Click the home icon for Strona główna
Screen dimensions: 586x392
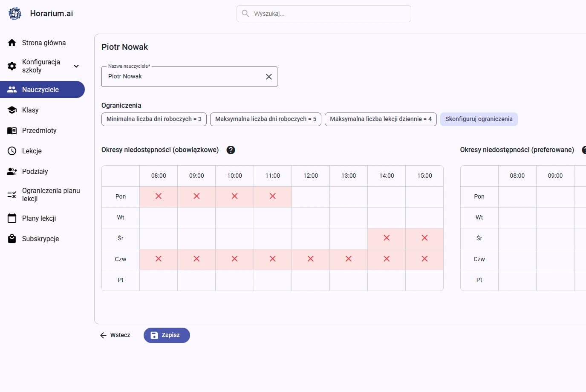tap(12, 43)
